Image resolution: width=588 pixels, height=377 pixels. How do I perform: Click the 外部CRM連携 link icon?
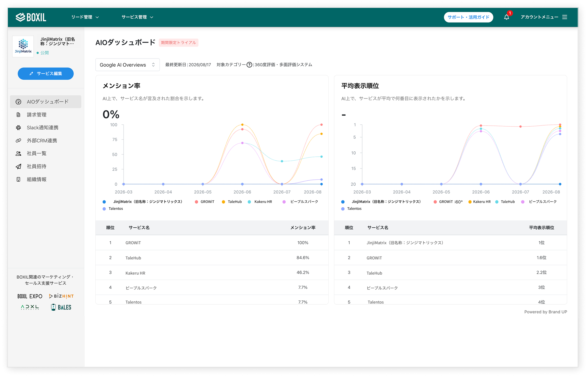19,141
